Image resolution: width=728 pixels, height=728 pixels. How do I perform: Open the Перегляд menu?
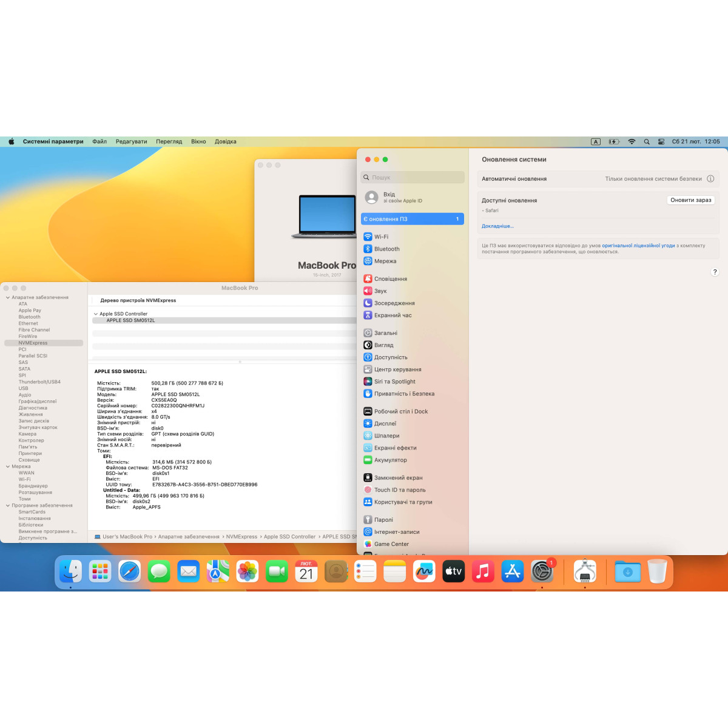pos(169,141)
